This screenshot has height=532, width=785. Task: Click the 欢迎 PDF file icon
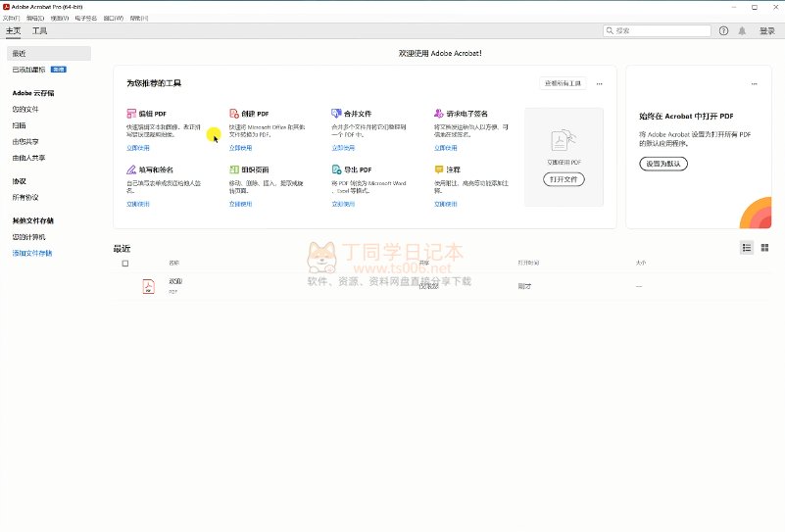148,286
